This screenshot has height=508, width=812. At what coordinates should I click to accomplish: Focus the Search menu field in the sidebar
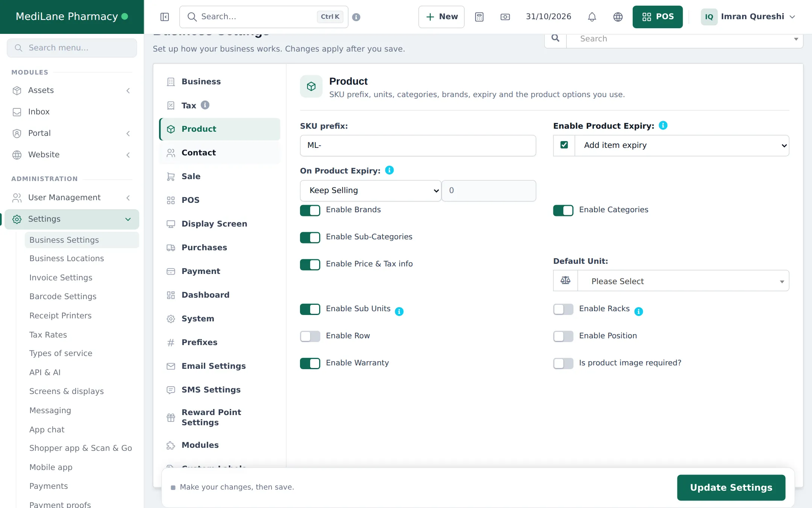click(72, 48)
